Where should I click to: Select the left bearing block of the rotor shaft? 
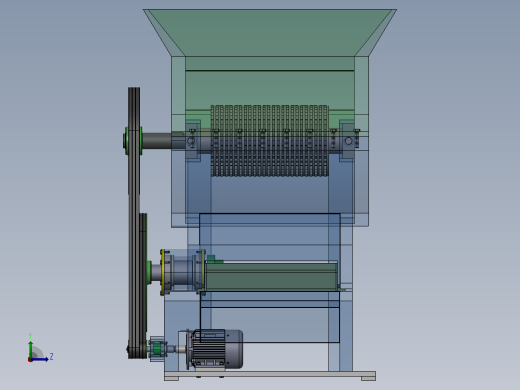pos(193,141)
